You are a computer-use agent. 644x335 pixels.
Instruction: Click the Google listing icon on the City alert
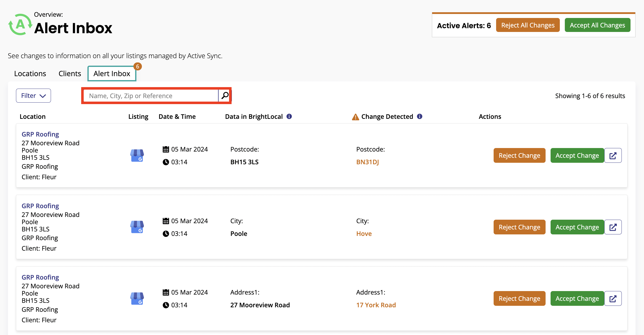tap(137, 227)
